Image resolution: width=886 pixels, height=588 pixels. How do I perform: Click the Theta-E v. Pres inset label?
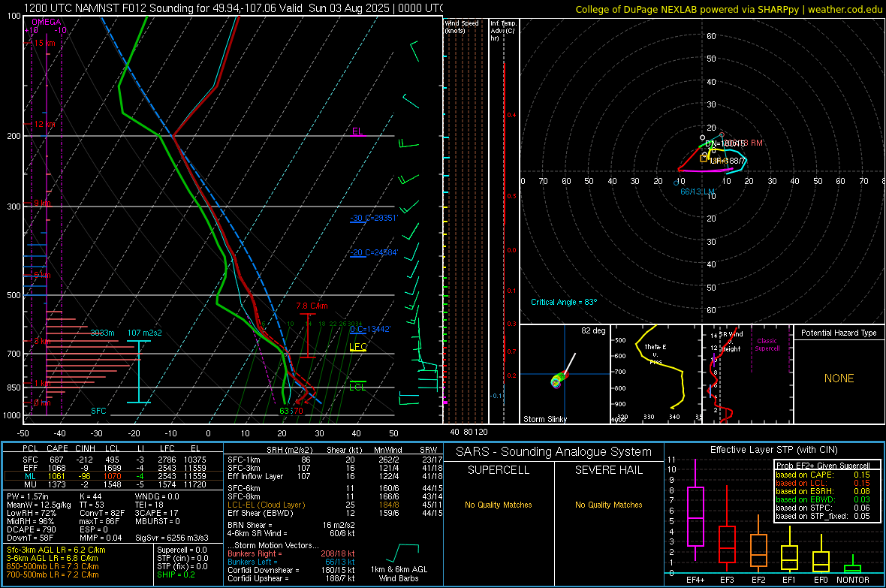click(655, 354)
